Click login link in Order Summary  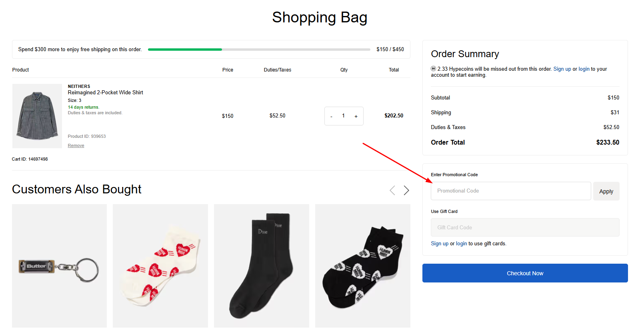click(x=584, y=69)
